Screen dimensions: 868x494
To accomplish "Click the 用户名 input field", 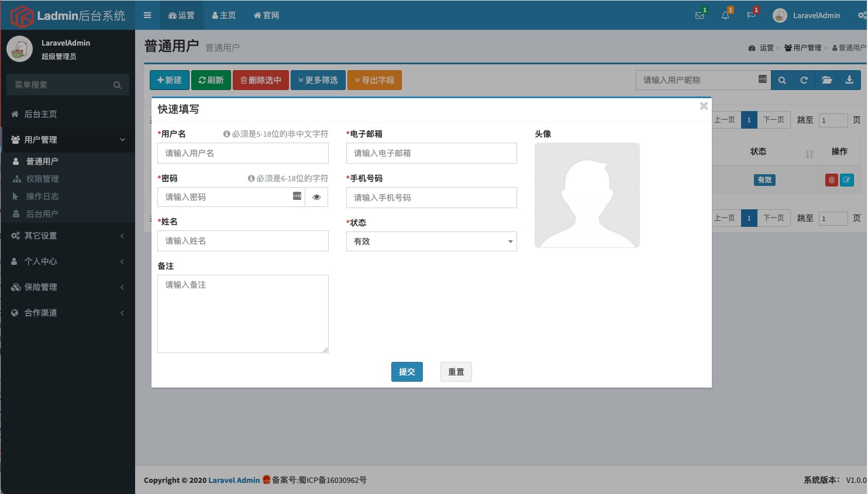I will (243, 153).
